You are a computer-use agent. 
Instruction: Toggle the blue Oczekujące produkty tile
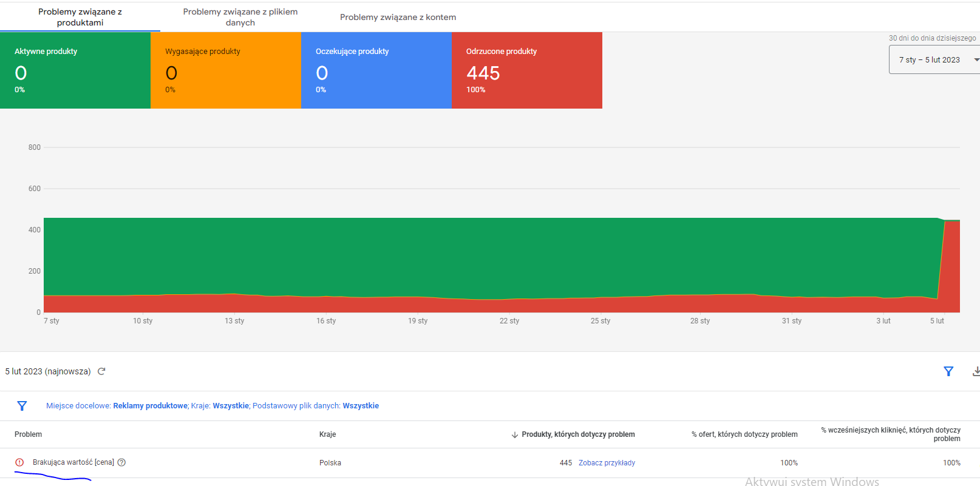pos(376,70)
